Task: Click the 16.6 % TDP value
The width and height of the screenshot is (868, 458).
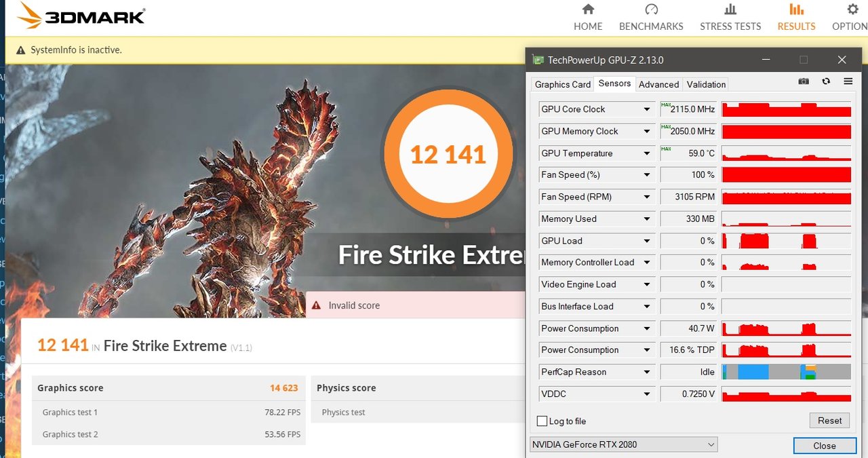Action: 688,350
